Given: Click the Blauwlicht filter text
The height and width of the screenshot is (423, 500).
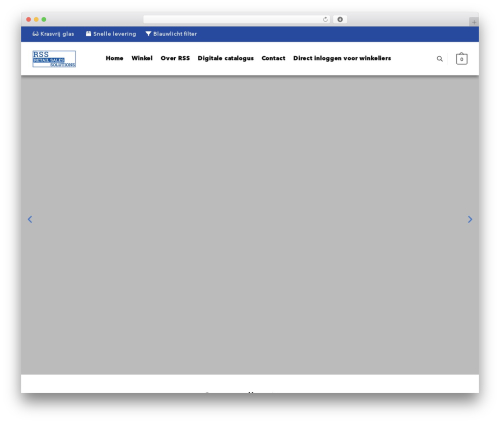Looking at the screenshot, I should point(175,34).
